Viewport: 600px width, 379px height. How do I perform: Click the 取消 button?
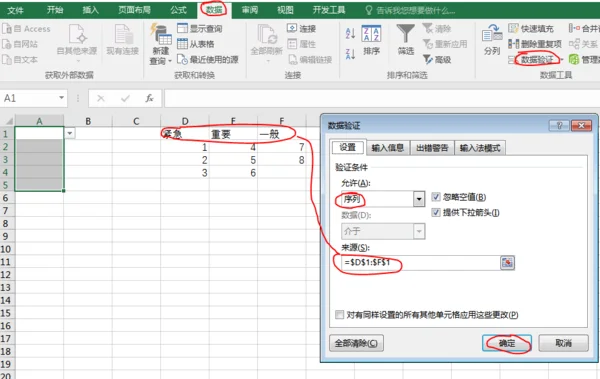(x=563, y=343)
